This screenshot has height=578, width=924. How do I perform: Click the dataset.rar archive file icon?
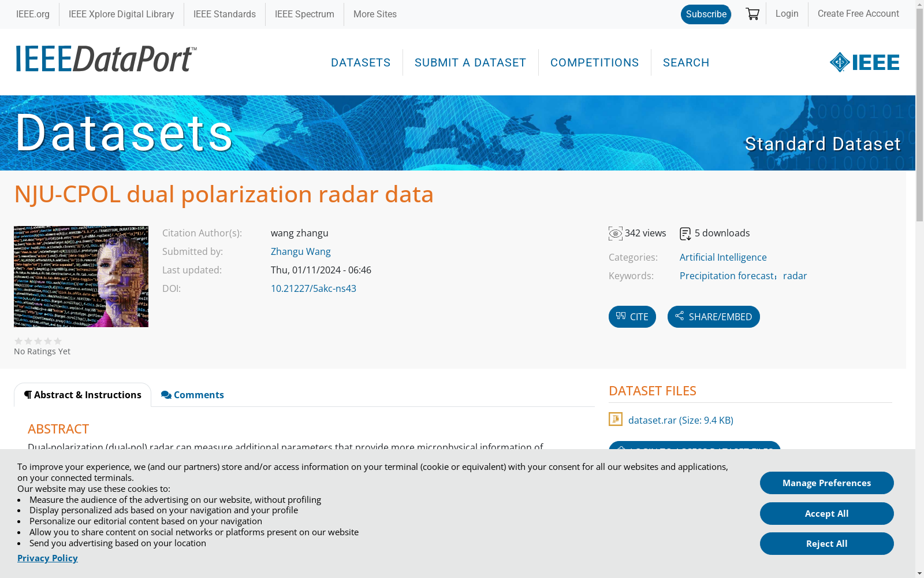[x=616, y=419]
